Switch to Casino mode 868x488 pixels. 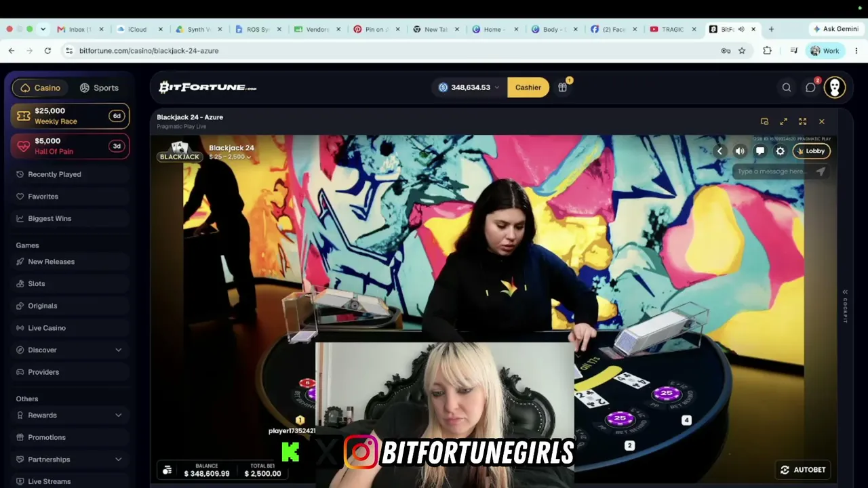tap(41, 87)
